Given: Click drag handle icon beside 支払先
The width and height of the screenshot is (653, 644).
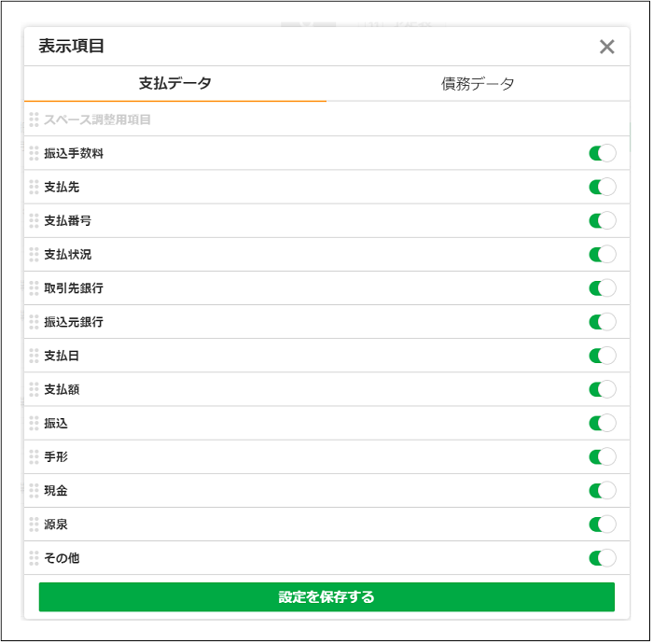Looking at the screenshot, I should pyautogui.click(x=34, y=187).
